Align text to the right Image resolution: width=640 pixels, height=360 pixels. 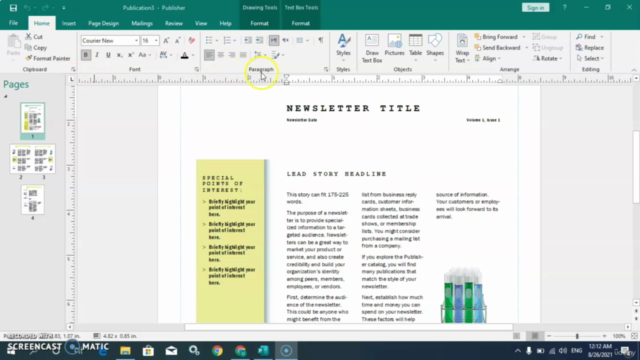click(232, 55)
